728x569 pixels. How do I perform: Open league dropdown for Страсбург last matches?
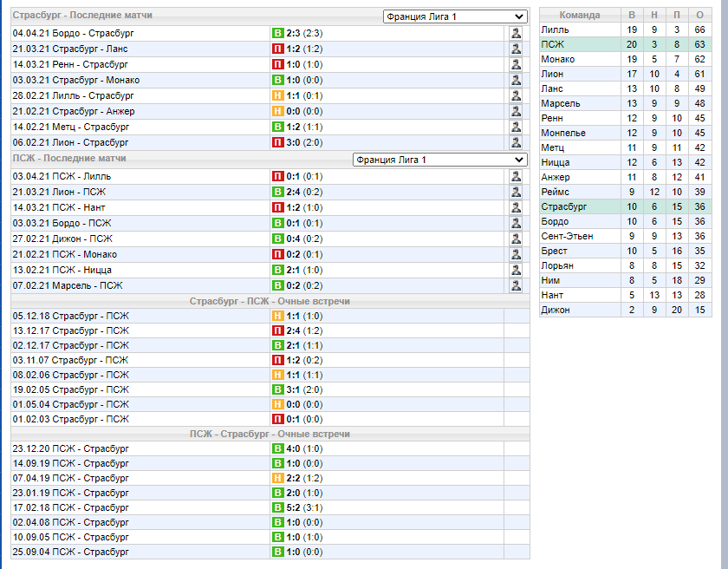tap(455, 16)
